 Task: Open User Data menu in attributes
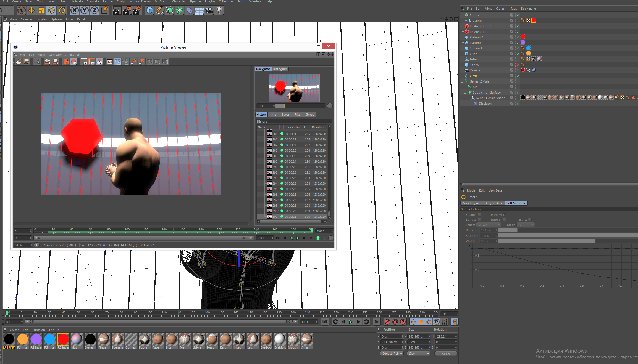[x=495, y=190]
